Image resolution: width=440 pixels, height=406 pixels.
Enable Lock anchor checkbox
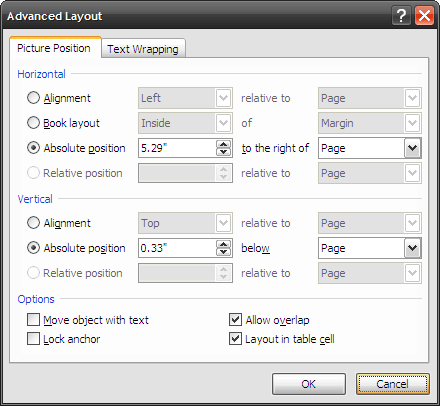[x=33, y=339]
